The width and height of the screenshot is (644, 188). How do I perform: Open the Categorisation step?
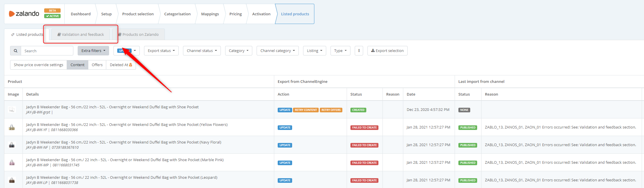[177, 14]
